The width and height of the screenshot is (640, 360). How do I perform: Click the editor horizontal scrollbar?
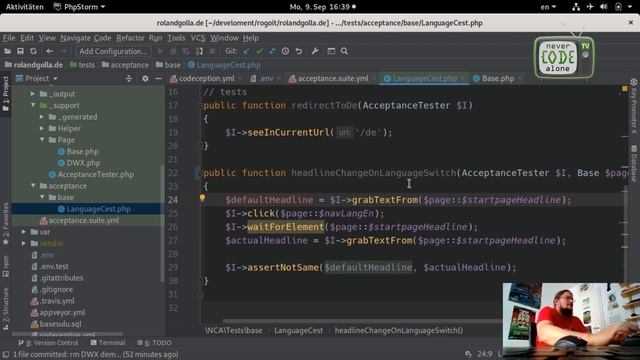pos(363,321)
